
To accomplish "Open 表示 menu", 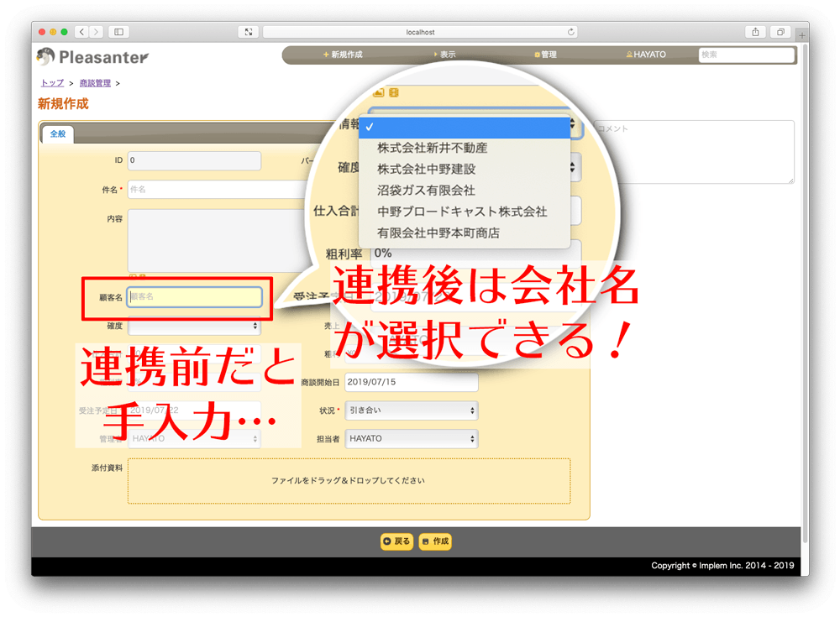I will click(x=444, y=55).
